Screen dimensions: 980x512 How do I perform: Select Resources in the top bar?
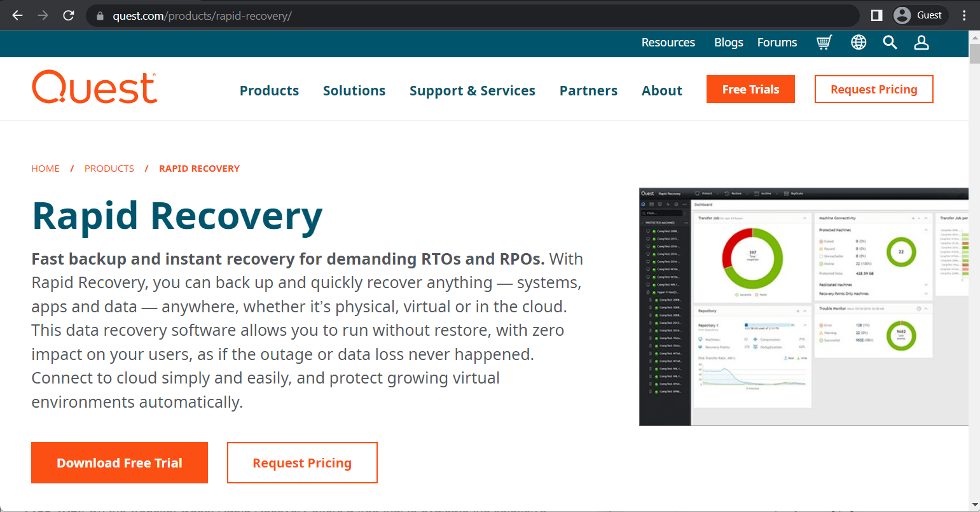pos(668,42)
